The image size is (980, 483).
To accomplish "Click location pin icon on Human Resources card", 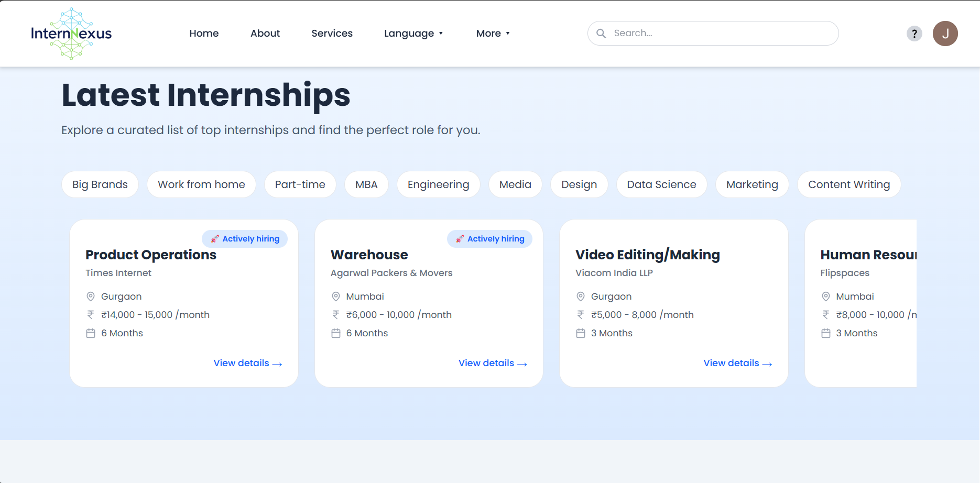I will 826,297.
